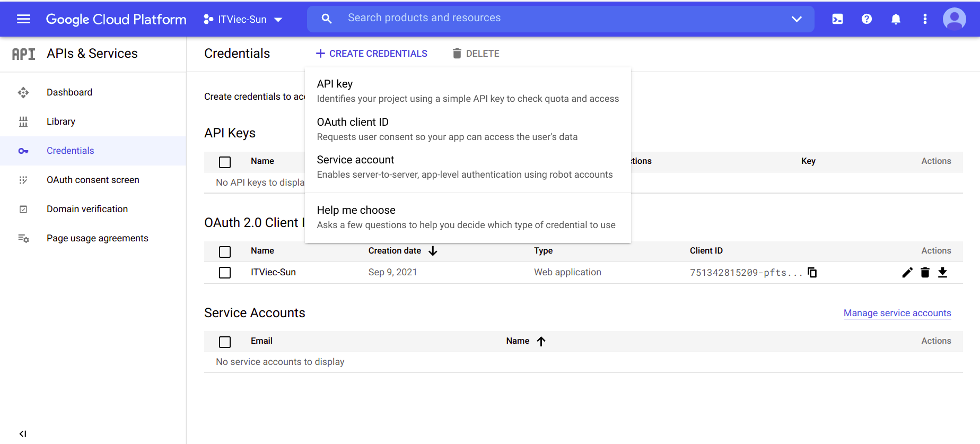Expand the search bar dropdown arrow

click(796, 19)
